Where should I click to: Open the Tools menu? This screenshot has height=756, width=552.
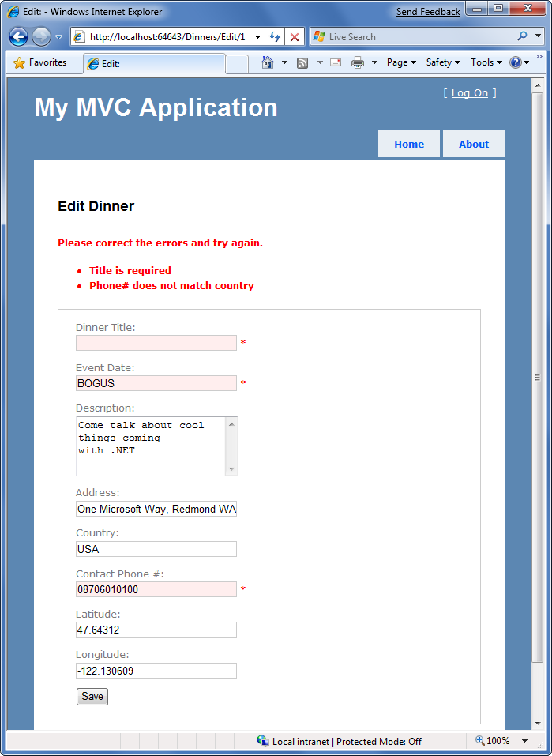[486, 62]
